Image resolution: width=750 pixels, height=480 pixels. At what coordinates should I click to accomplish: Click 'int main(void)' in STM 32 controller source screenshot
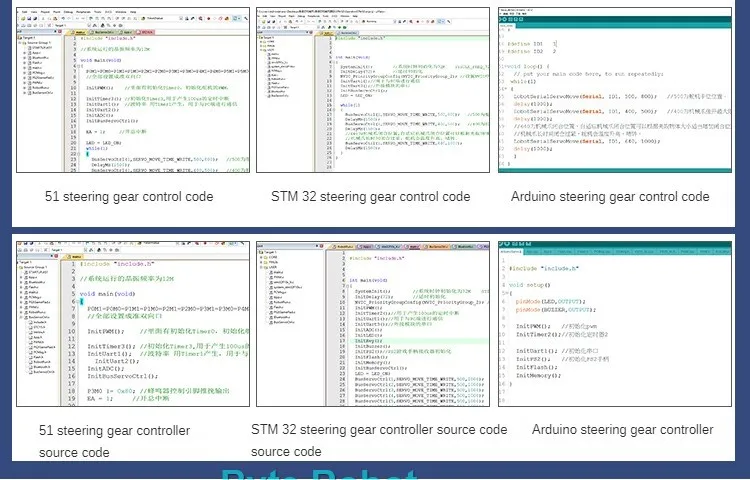[368, 281]
